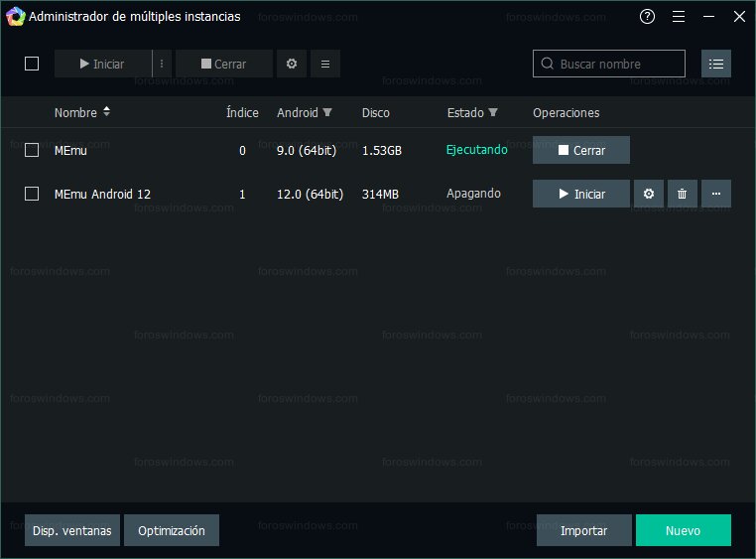756x559 pixels.
Task: Click the batch settings gear icon
Action: pyautogui.click(x=292, y=64)
